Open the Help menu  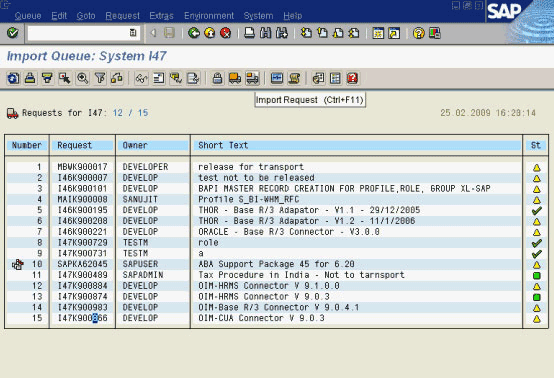(293, 16)
